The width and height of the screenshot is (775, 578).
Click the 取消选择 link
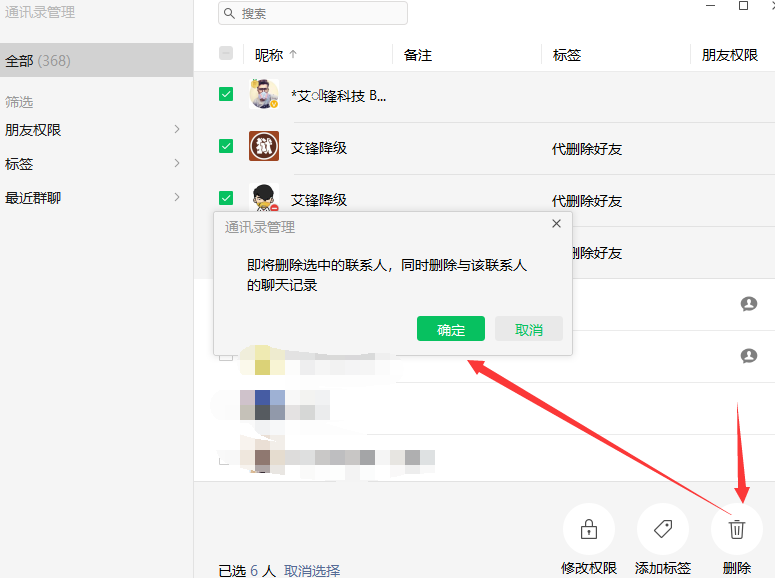coord(311,570)
